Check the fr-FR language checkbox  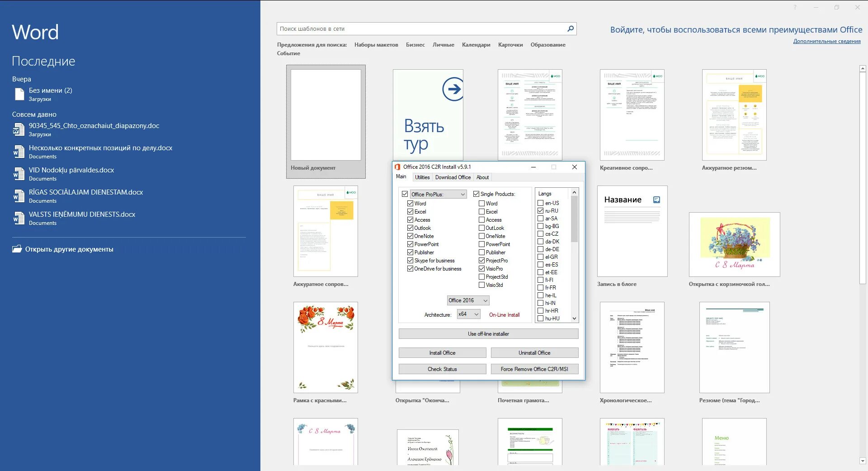pos(540,288)
